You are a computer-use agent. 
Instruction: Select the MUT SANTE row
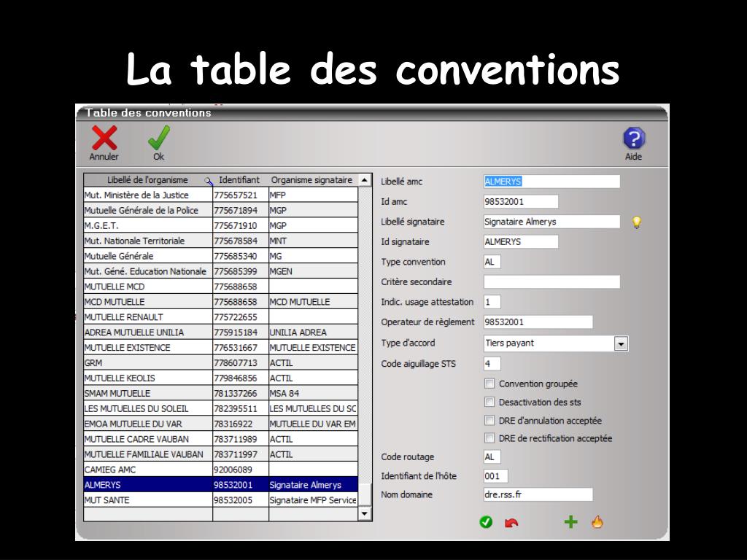point(220,499)
